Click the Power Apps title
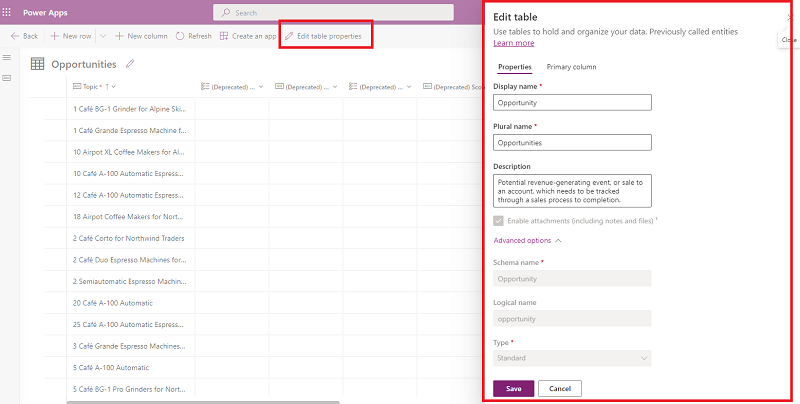Screen dimensions: 800x404 (x=45, y=12)
